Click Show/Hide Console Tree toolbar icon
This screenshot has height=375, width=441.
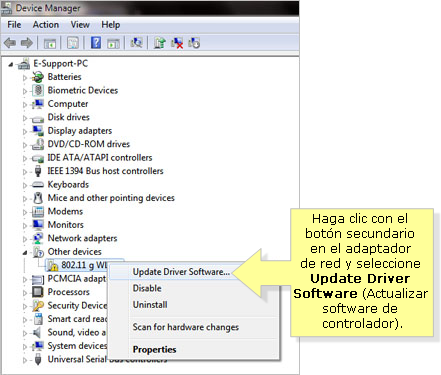50,43
